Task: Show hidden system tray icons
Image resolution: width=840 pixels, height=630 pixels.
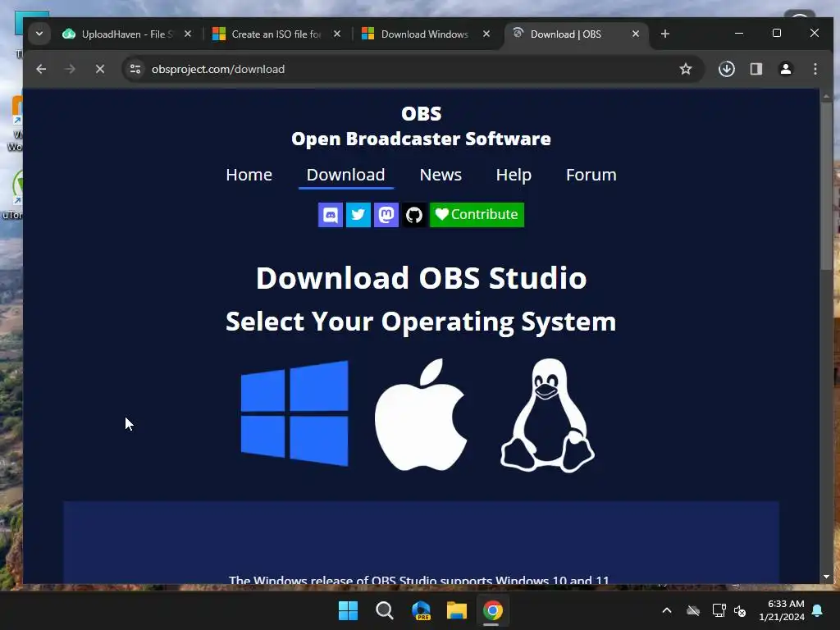Action: click(x=667, y=610)
